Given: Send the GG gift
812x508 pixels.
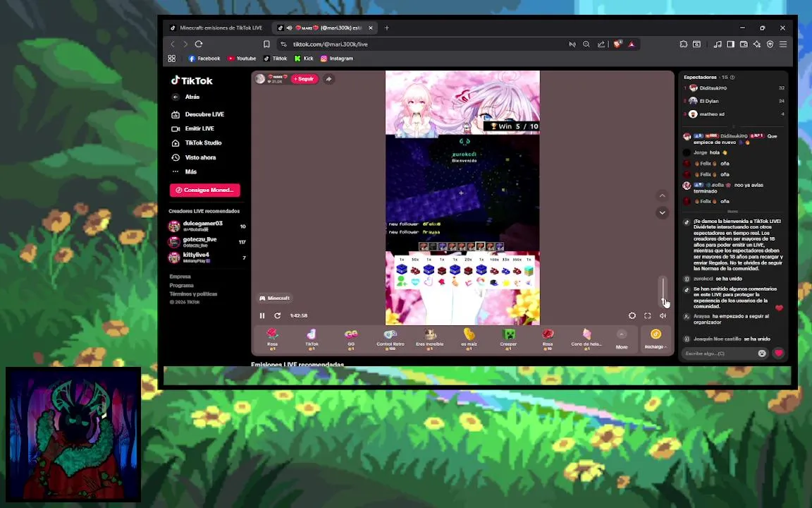Looking at the screenshot, I should [351, 339].
